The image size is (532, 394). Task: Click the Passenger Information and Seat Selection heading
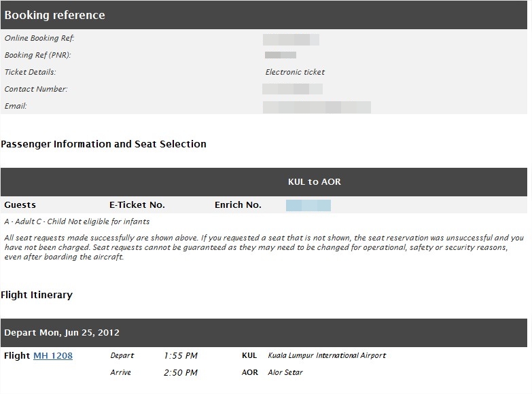[x=104, y=144]
